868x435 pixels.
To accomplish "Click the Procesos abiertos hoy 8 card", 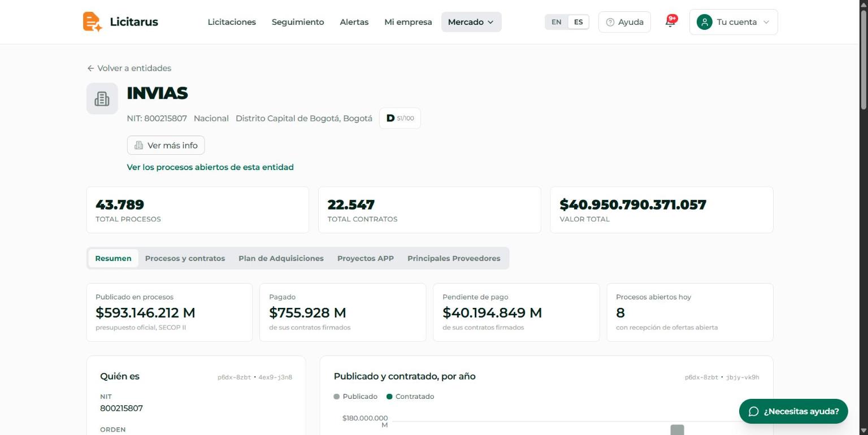I will click(x=690, y=312).
